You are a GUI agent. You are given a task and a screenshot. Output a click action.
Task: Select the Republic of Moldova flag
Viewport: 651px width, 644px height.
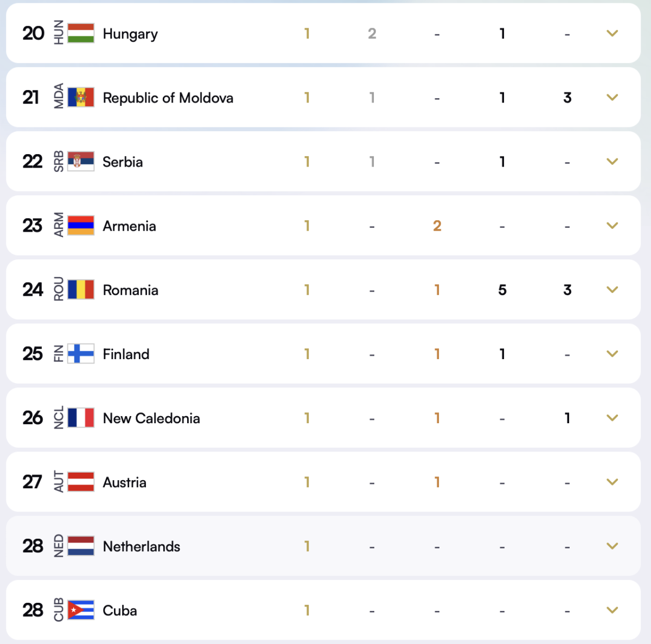coord(80,98)
